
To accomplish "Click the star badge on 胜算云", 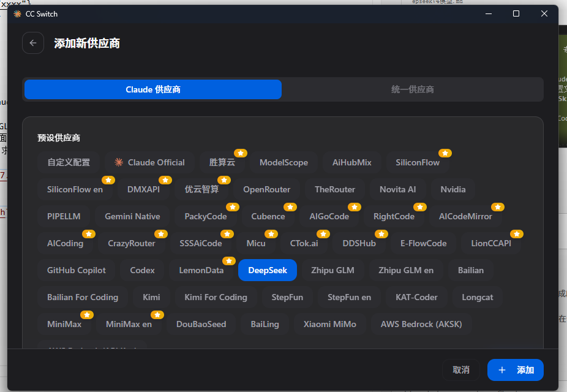I will point(241,153).
